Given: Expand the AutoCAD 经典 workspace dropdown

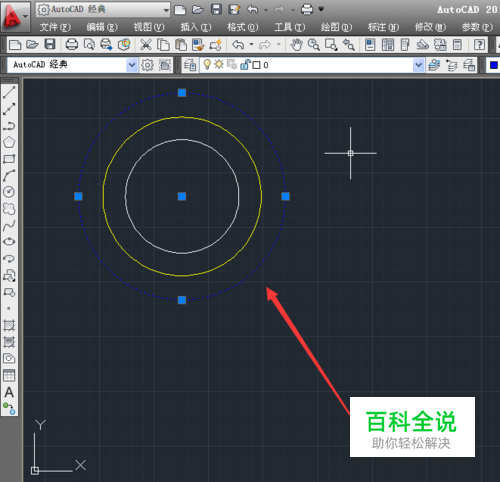Looking at the screenshot, I should click(x=132, y=65).
